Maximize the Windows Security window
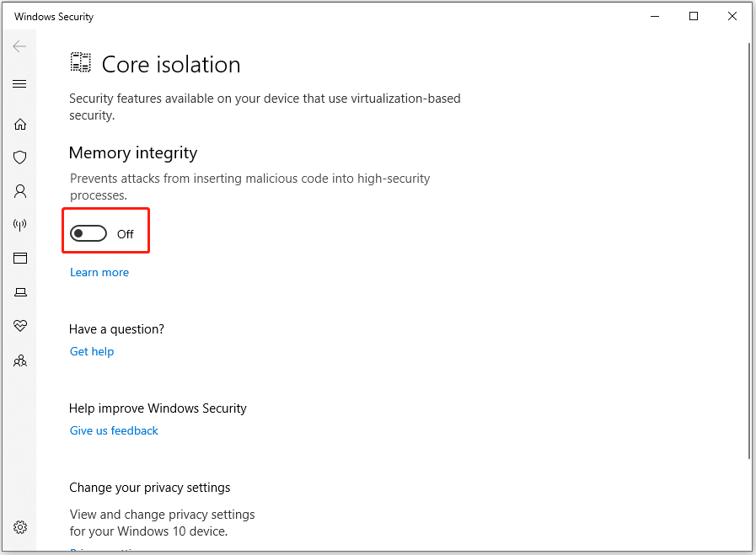 694,16
